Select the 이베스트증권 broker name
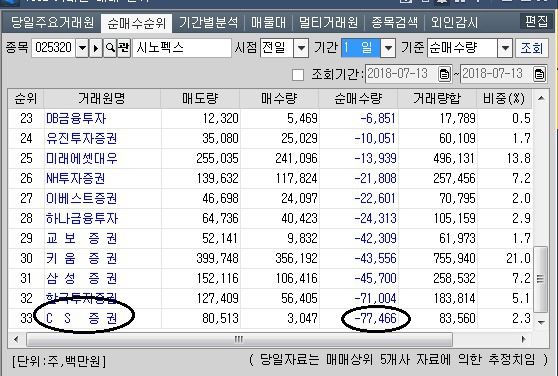 click(81, 198)
